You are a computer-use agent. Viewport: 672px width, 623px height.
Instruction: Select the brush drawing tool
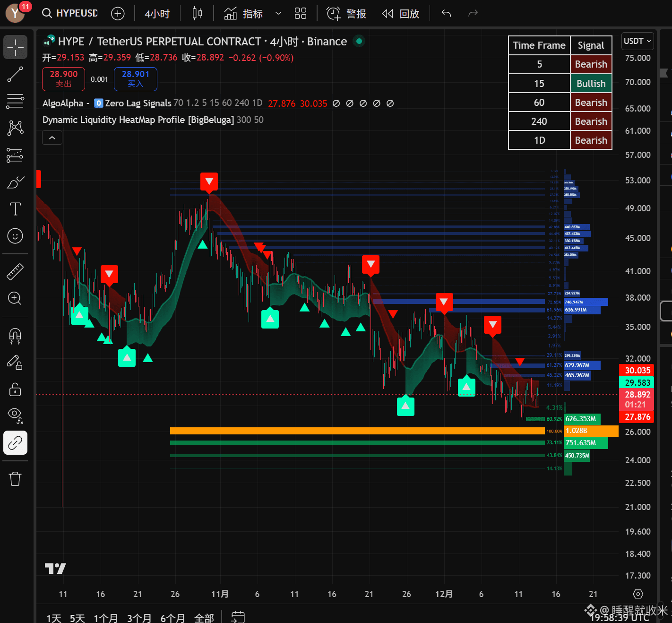point(15,182)
